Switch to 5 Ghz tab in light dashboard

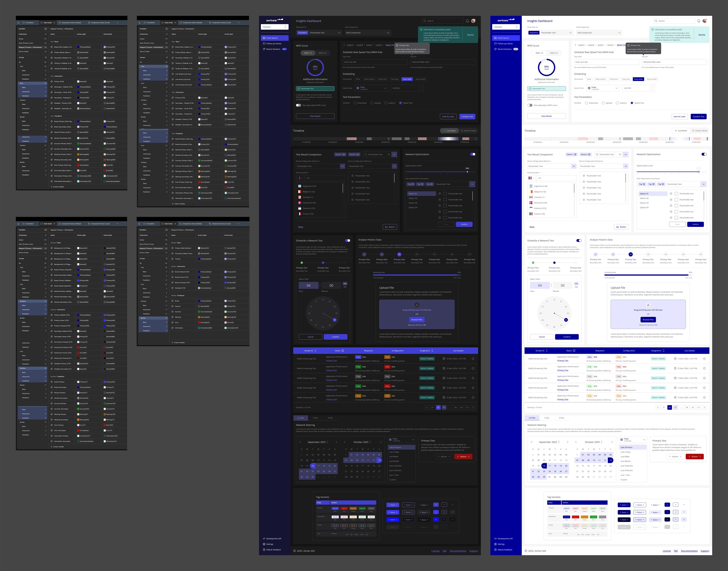[547, 418]
